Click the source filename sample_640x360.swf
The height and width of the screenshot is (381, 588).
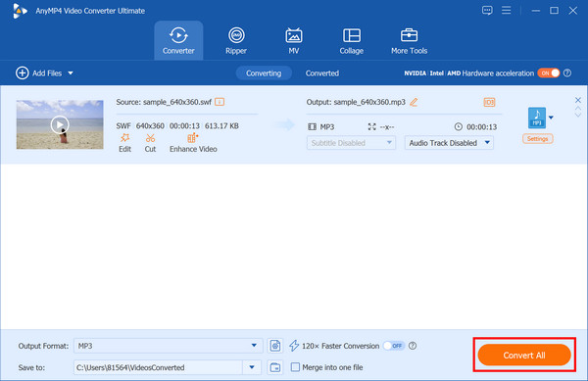pyautogui.click(x=177, y=102)
